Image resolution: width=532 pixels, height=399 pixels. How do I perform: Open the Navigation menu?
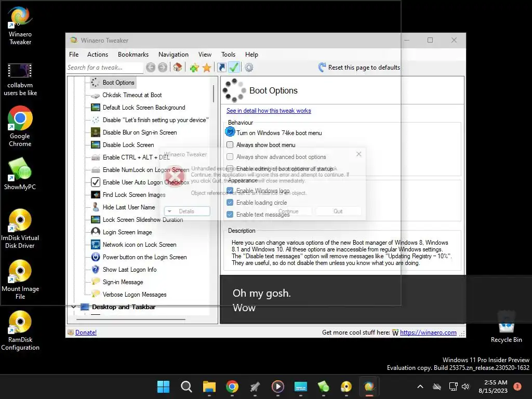point(174,55)
